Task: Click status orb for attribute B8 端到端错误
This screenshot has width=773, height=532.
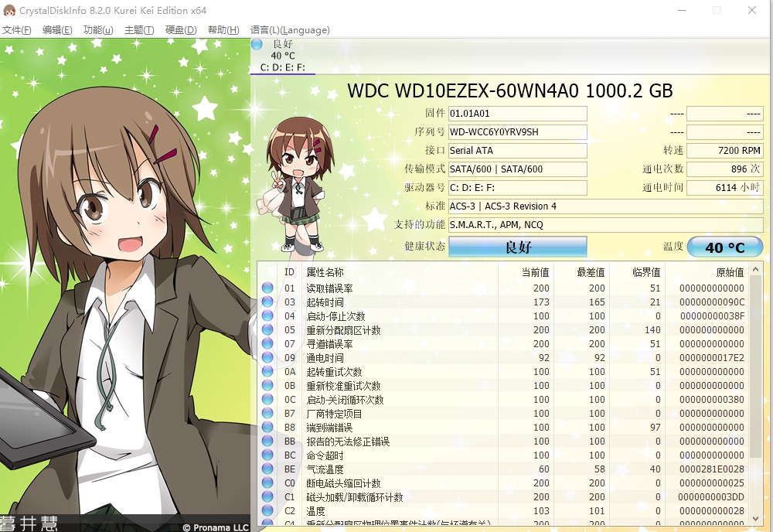Action: pos(267,427)
